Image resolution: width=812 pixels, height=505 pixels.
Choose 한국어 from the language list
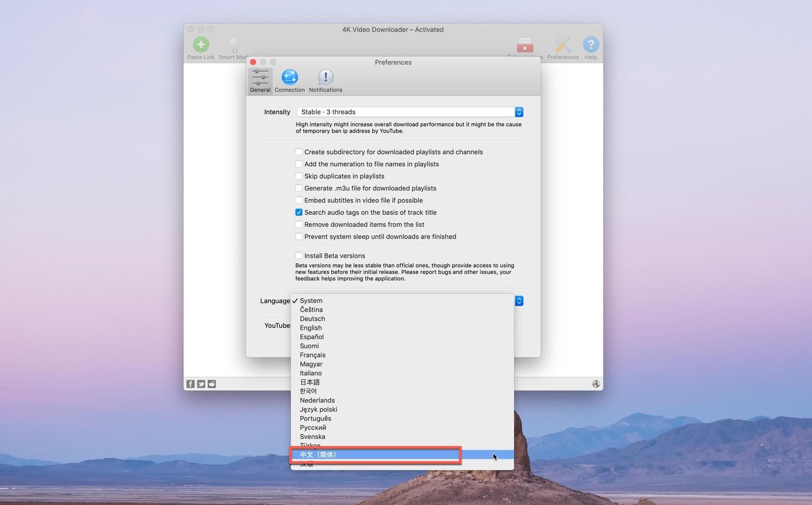(402, 391)
